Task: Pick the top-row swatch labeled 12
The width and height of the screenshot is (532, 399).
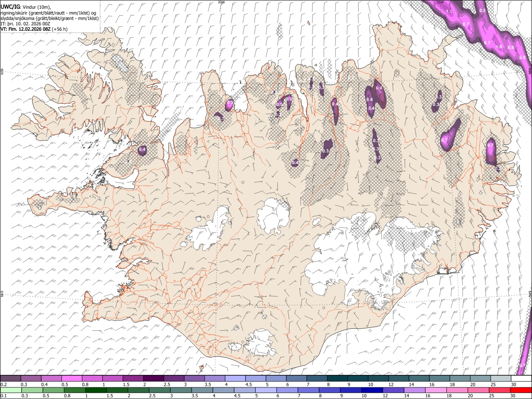Action: (x=398, y=378)
